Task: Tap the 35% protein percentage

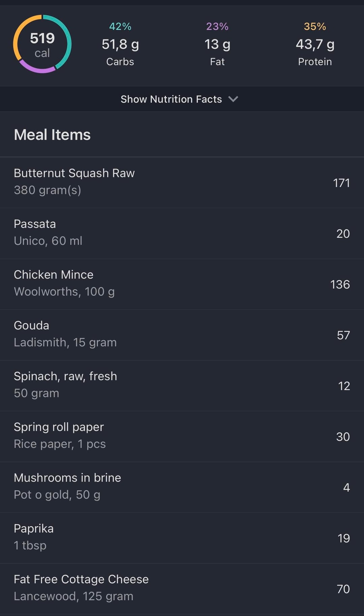Action: coord(315,26)
